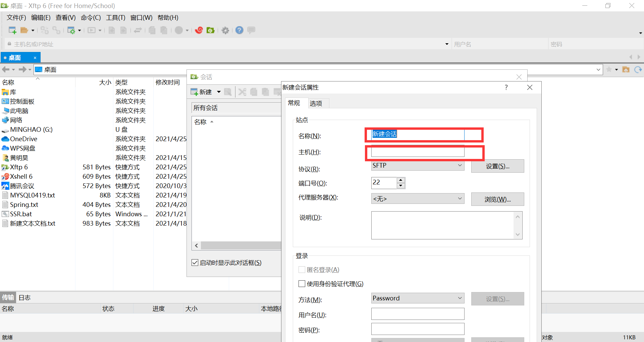Open the back-history dropdown arrow
The width and height of the screenshot is (644, 342).
coord(13,70)
